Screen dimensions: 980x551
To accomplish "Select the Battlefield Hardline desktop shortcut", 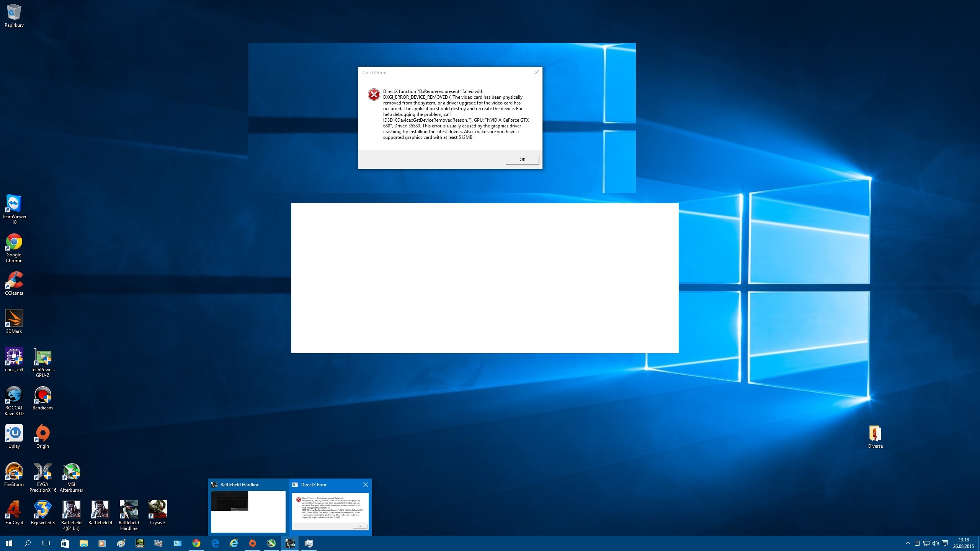I will [x=129, y=515].
